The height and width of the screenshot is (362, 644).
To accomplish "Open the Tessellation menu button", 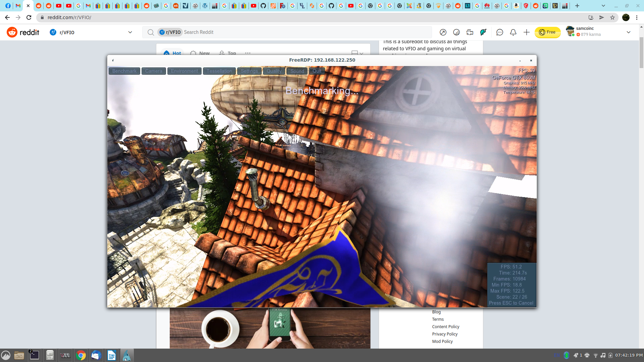I will coord(219,71).
